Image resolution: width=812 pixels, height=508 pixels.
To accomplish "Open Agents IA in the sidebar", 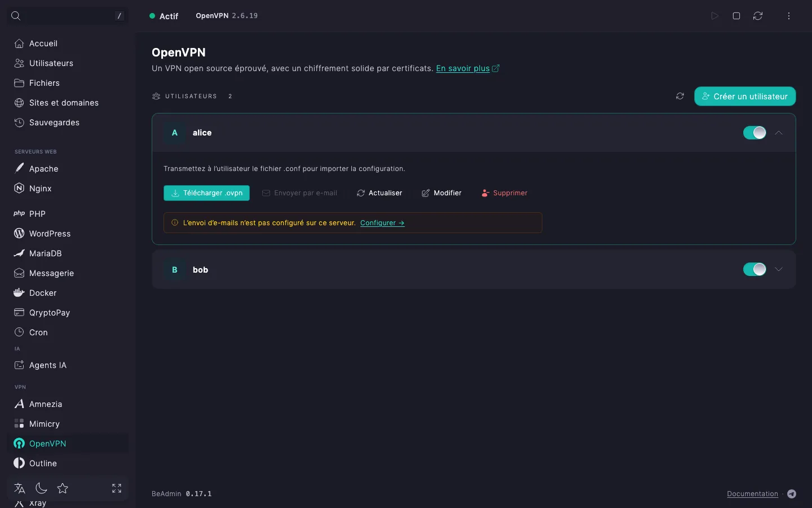I will (68, 365).
